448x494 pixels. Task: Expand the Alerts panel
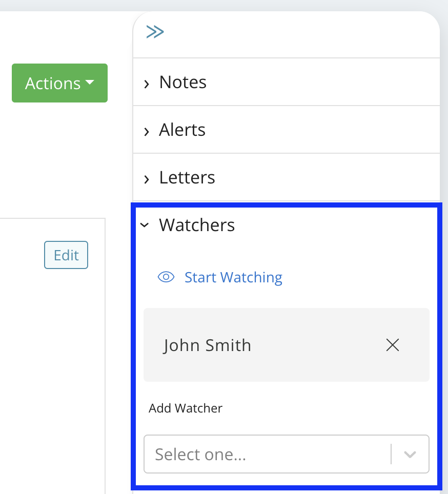[x=182, y=130]
